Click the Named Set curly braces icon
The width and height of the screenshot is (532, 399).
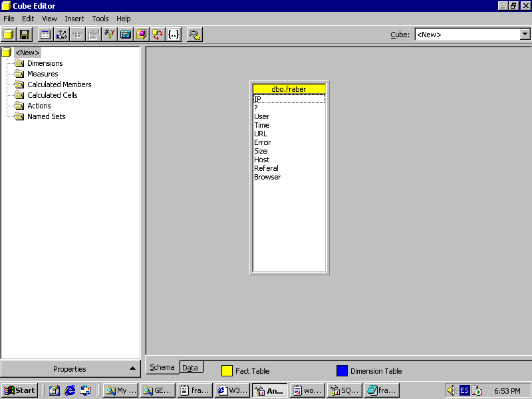pos(174,34)
